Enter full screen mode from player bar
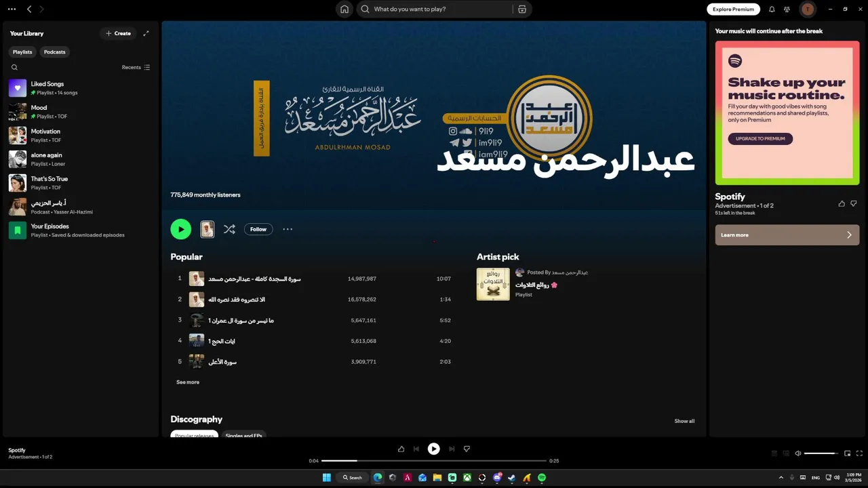 coord(859,453)
